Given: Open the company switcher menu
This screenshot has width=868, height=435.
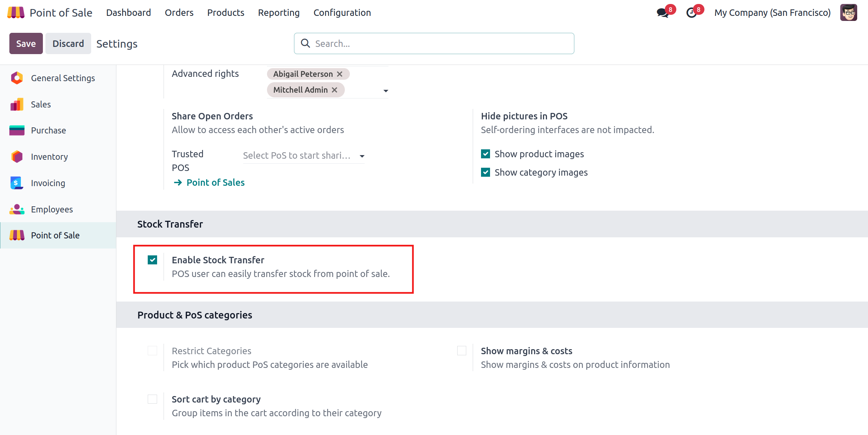Looking at the screenshot, I should pyautogui.click(x=772, y=13).
